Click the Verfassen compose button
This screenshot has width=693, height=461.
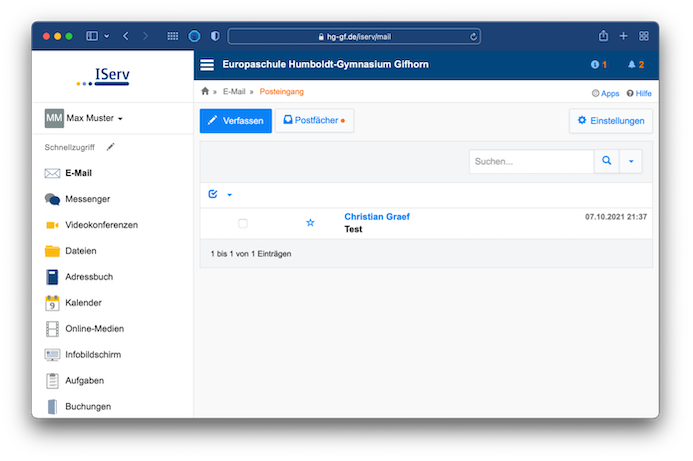coord(236,121)
